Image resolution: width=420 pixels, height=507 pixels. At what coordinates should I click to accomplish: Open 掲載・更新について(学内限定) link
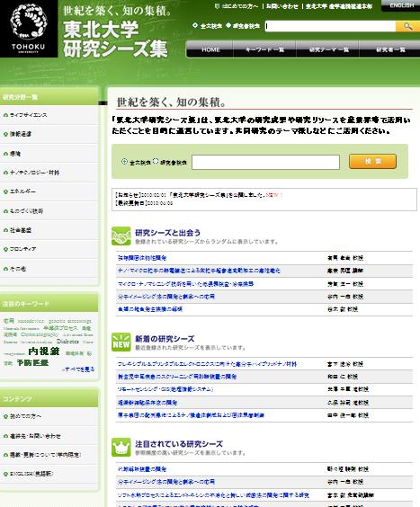coord(45,455)
